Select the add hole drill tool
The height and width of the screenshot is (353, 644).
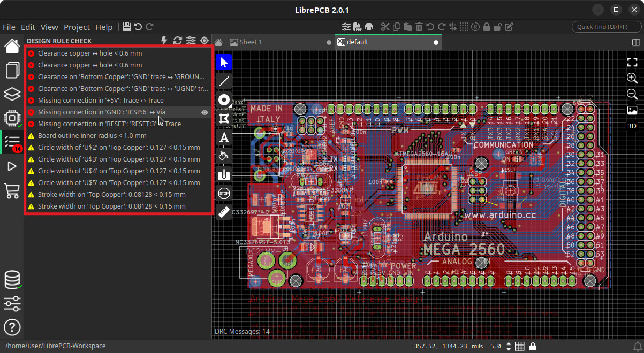click(224, 174)
